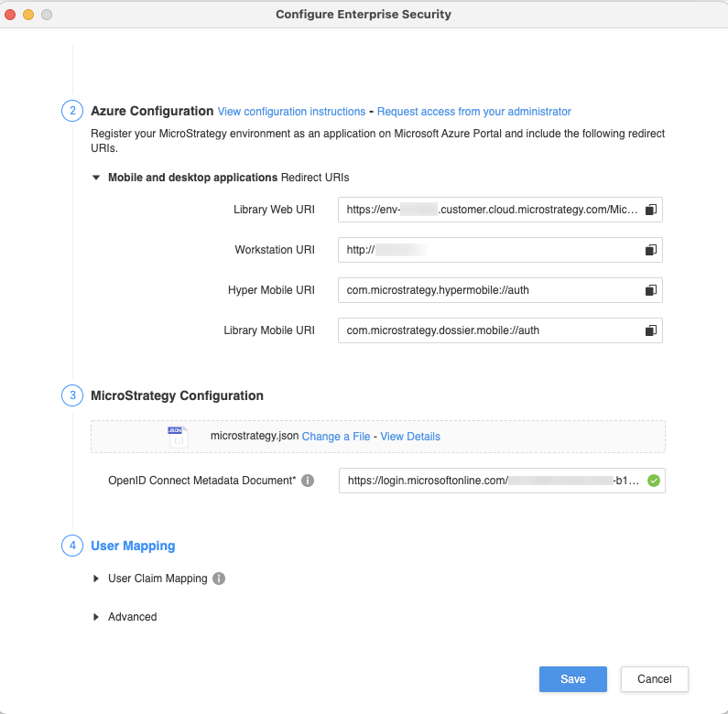Click the Change a File link
This screenshot has height=714, width=728.
[x=336, y=437]
